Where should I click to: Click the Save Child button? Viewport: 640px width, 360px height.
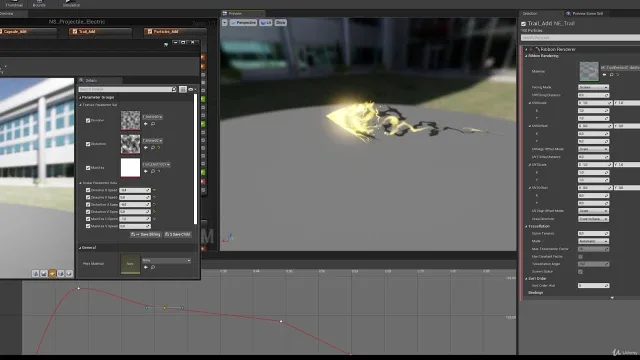pos(178,234)
